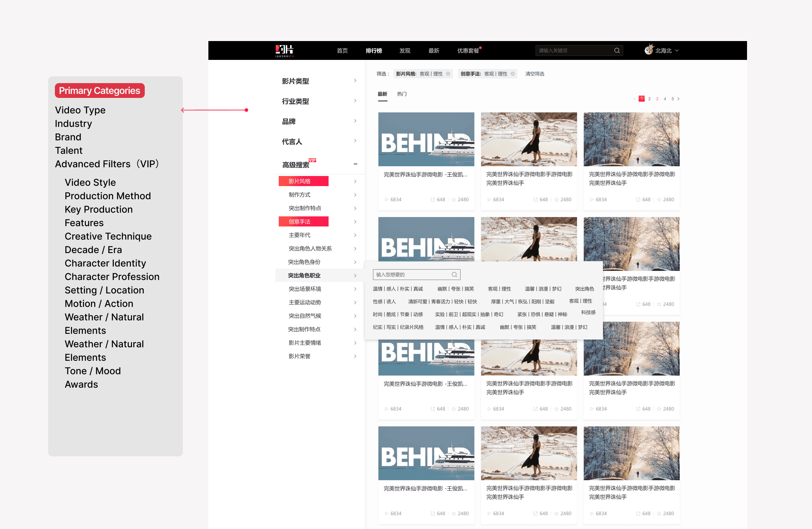Open first-row woman on salt terraces thumbnail
Image resolution: width=812 pixels, height=529 pixels.
point(529,139)
